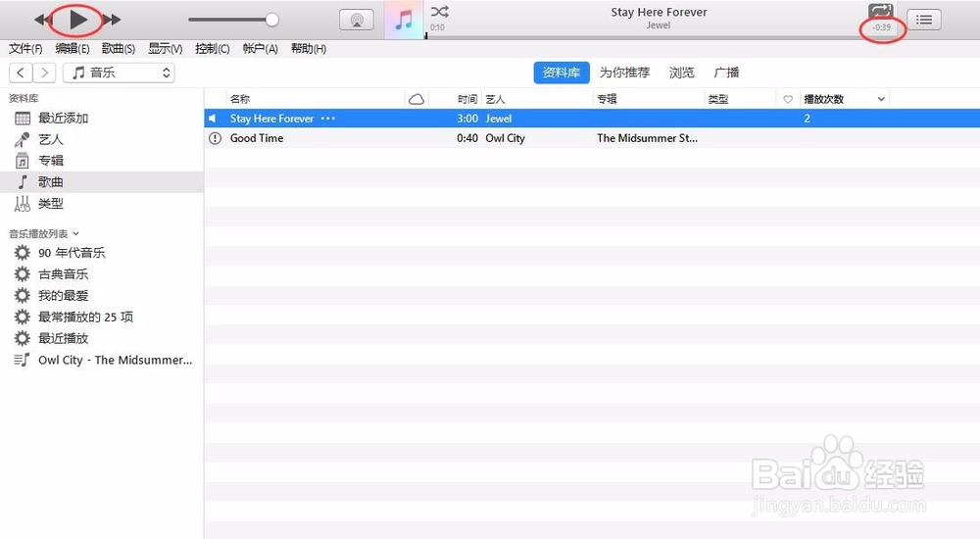Go forward with the right arrow button
This screenshot has width=980, height=539.
pyautogui.click(x=44, y=73)
